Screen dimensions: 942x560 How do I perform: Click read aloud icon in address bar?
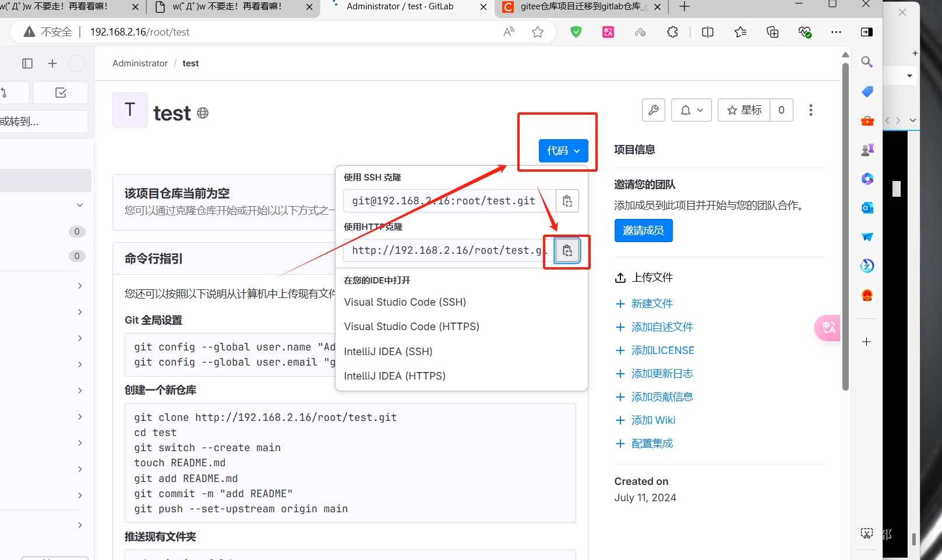pyautogui.click(x=509, y=32)
